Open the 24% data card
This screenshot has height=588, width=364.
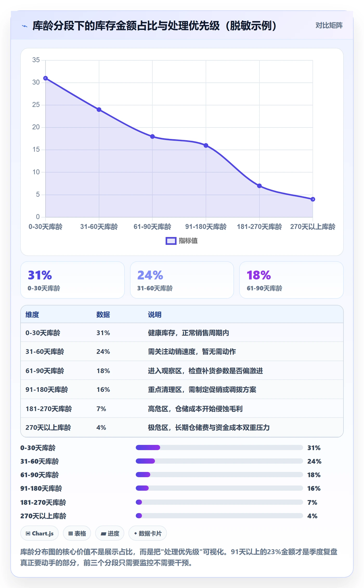182,280
